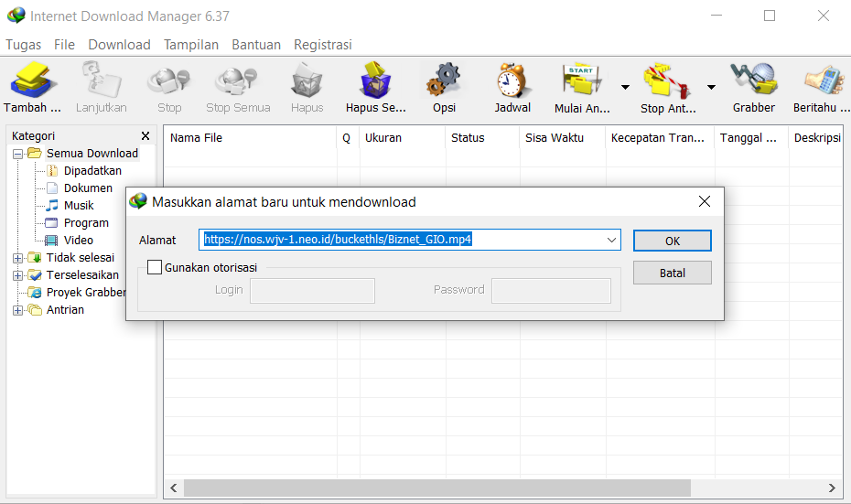Click the Password input field
This screenshot has height=504, width=851.
click(x=551, y=290)
